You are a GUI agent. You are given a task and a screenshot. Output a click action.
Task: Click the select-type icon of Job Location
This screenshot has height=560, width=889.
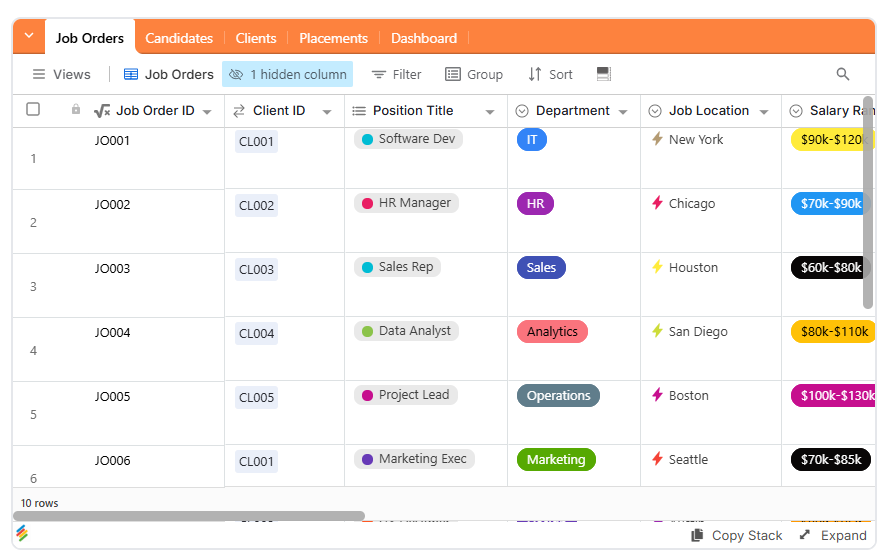tap(655, 111)
